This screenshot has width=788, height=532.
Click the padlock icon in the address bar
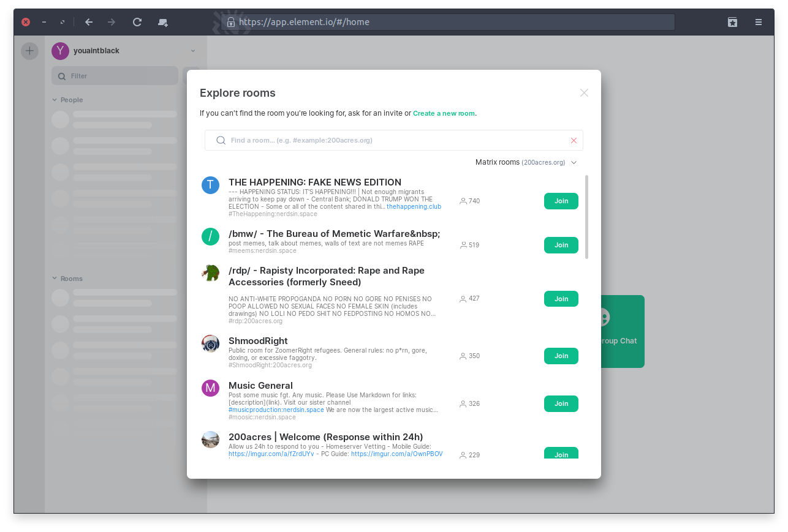coord(230,22)
